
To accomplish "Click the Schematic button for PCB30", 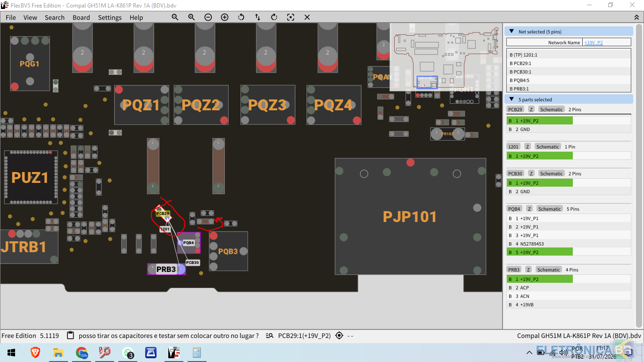I will [551, 173].
